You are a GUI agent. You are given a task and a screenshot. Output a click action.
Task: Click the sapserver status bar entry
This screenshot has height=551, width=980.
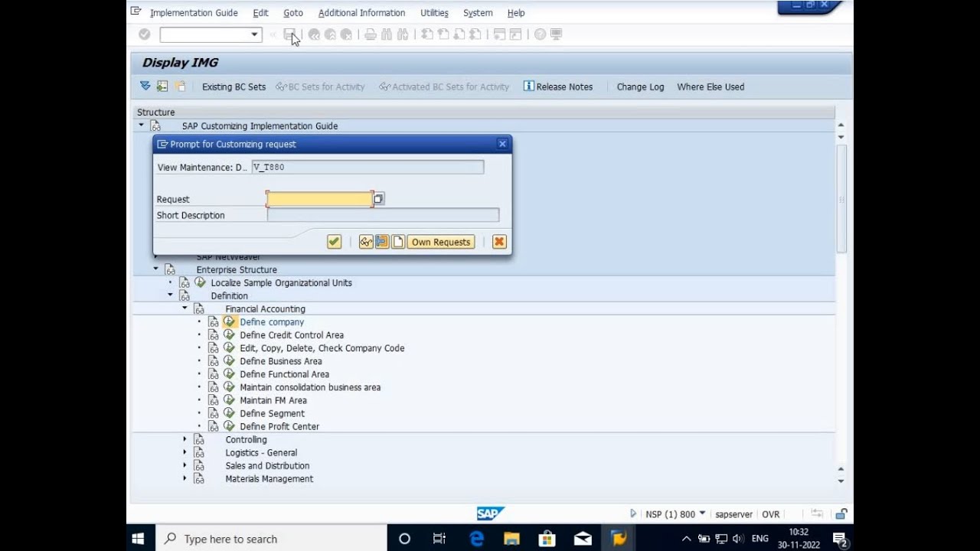point(733,514)
